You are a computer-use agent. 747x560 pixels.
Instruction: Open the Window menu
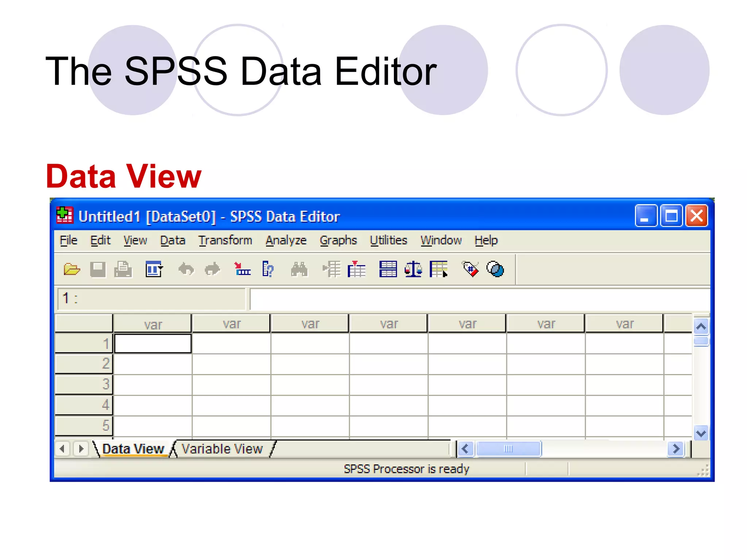441,240
